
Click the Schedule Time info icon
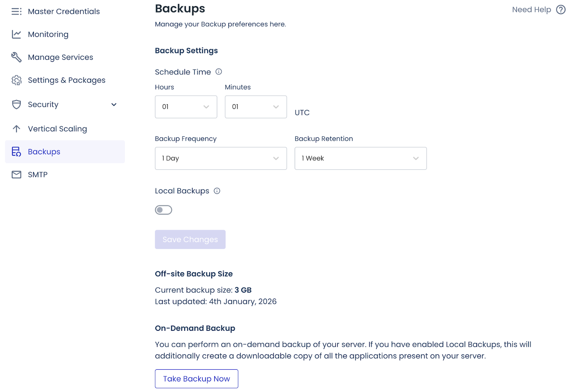[x=219, y=72]
